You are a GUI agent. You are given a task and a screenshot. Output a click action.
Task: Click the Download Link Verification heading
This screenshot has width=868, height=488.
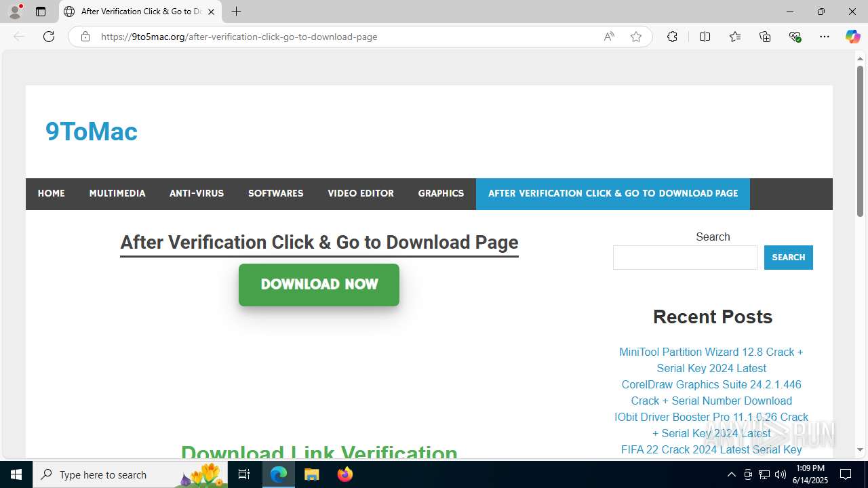(x=319, y=451)
